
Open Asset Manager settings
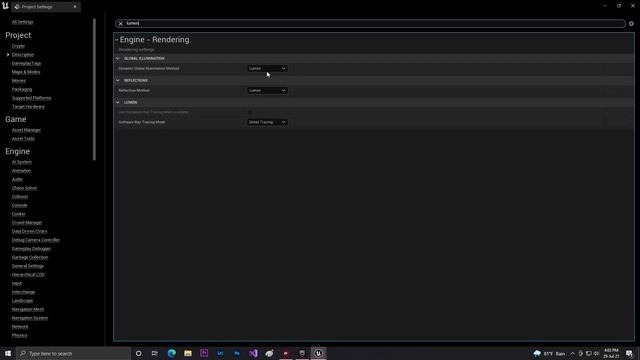(26, 130)
